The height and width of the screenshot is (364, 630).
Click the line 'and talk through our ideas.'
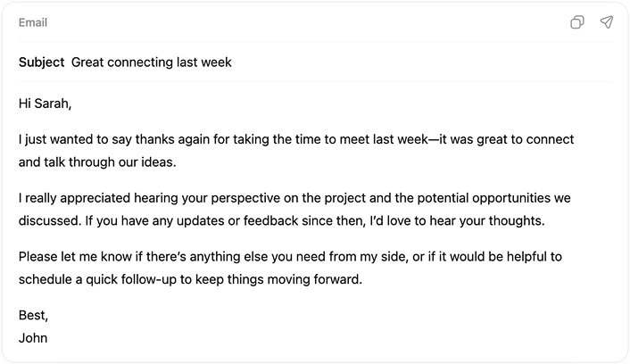click(98, 163)
